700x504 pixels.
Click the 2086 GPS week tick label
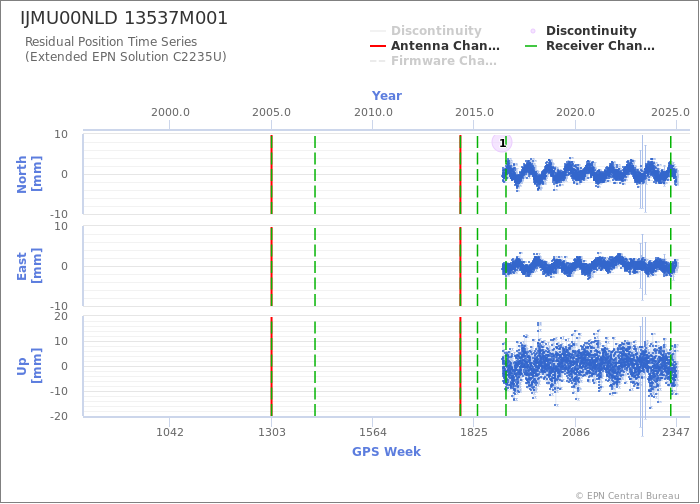575,432
